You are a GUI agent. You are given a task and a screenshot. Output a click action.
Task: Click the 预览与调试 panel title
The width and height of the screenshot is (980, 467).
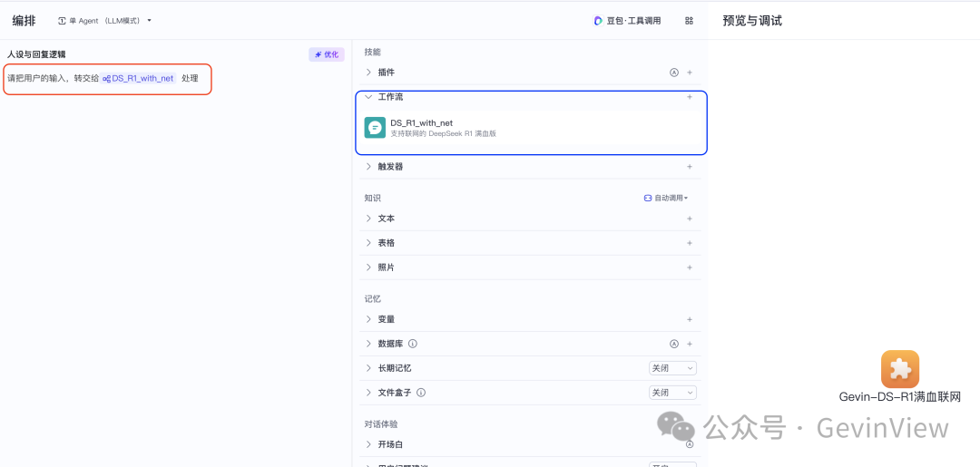(752, 21)
